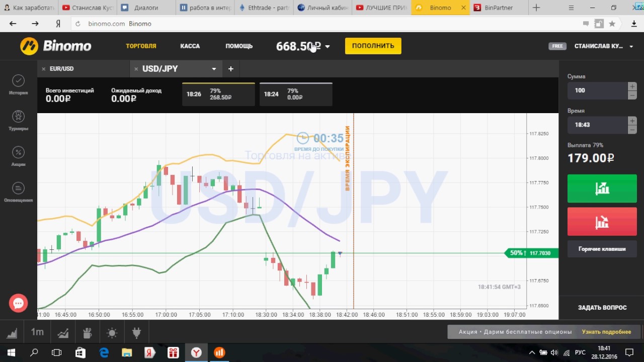The height and width of the screenshot is (362, 644).
Task: Click the Время time input field
Action: pyautogui.click(x=597, y=125)
